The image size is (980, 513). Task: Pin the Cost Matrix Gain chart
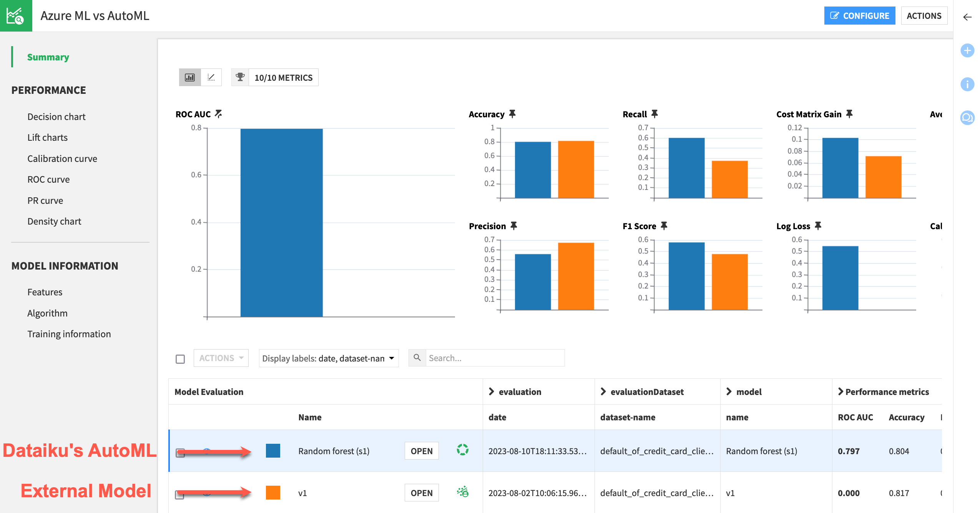pyautogui.click(x=849, y=114)
